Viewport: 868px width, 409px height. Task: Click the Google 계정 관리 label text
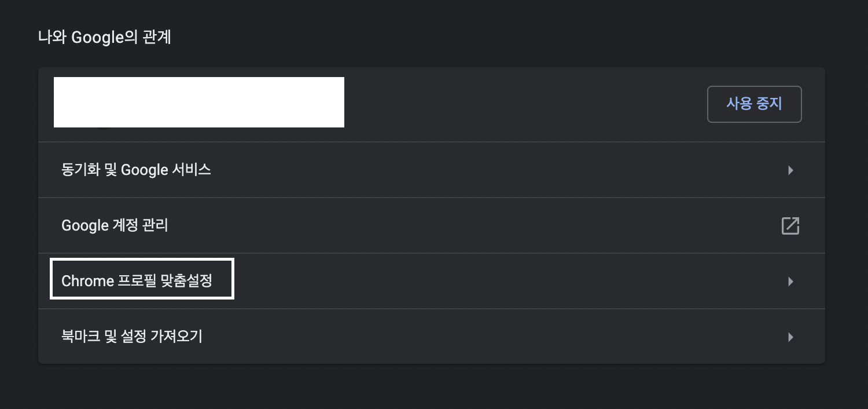coord(115,225)
